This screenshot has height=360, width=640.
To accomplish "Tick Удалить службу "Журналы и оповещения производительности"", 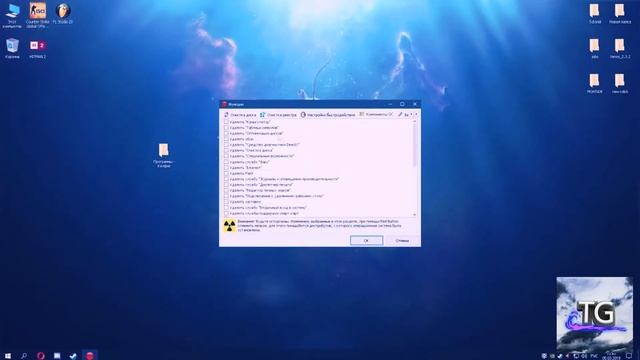I will pyautogui.click(x=226, y=179).
